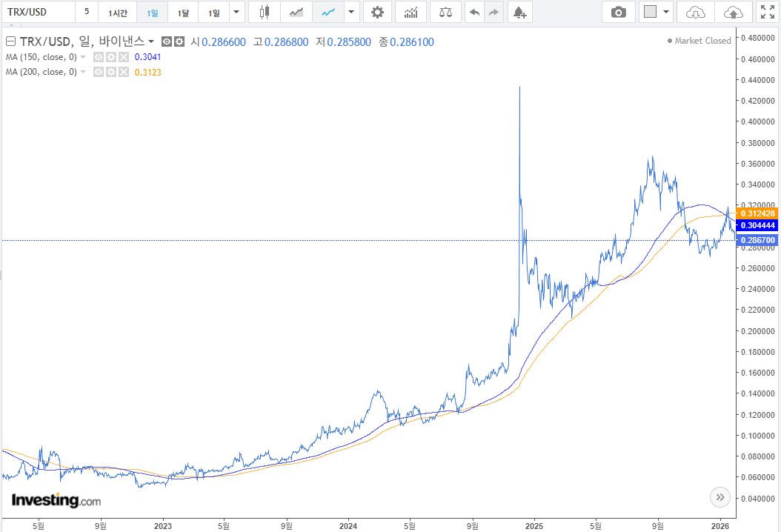Click the MA (150, close, 0) legend label
The image size is (781, 532).
(x=41, y=57)
